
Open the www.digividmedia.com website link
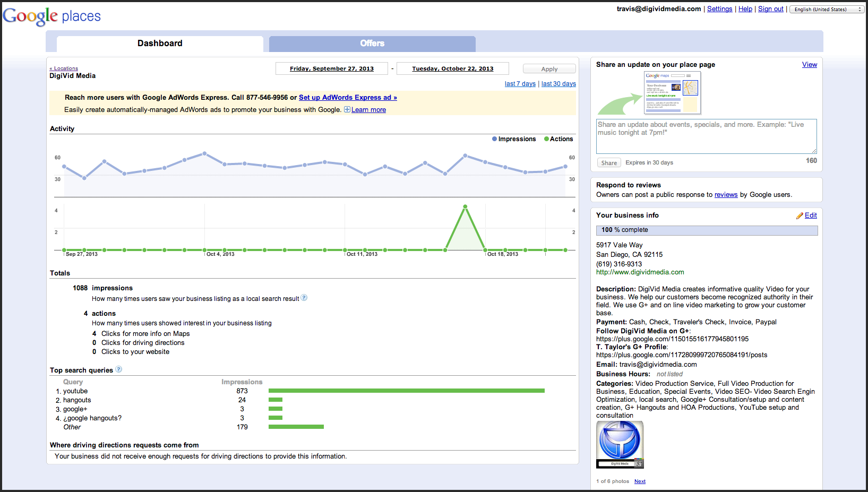(640, 272)
